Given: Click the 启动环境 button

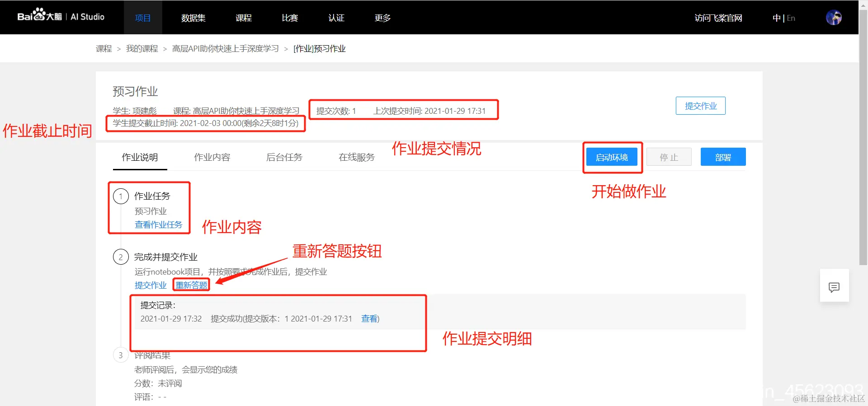Looking at the screenshot, I should [x=612, y=157].
